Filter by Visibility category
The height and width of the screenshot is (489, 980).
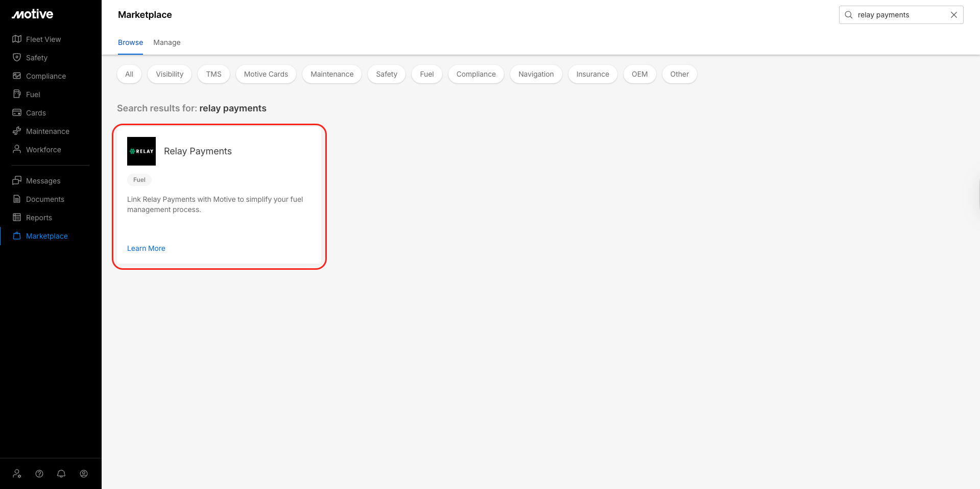(x=170, y=74)
